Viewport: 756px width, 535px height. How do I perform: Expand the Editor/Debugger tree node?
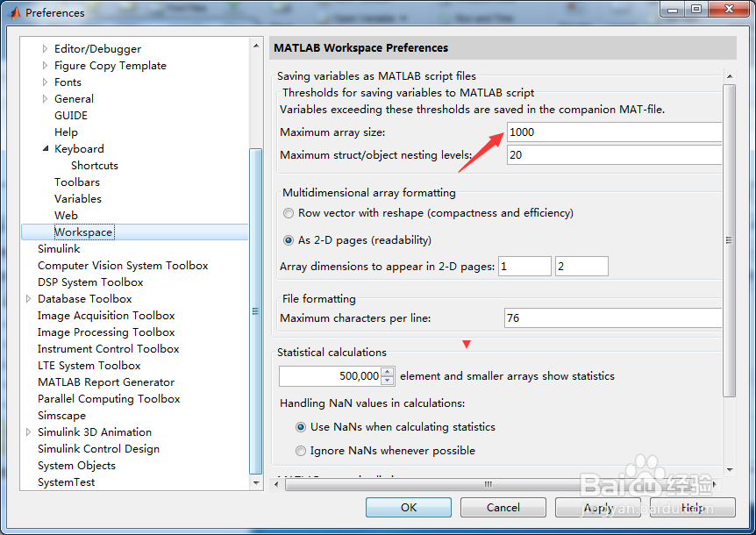tap(45, 49)
